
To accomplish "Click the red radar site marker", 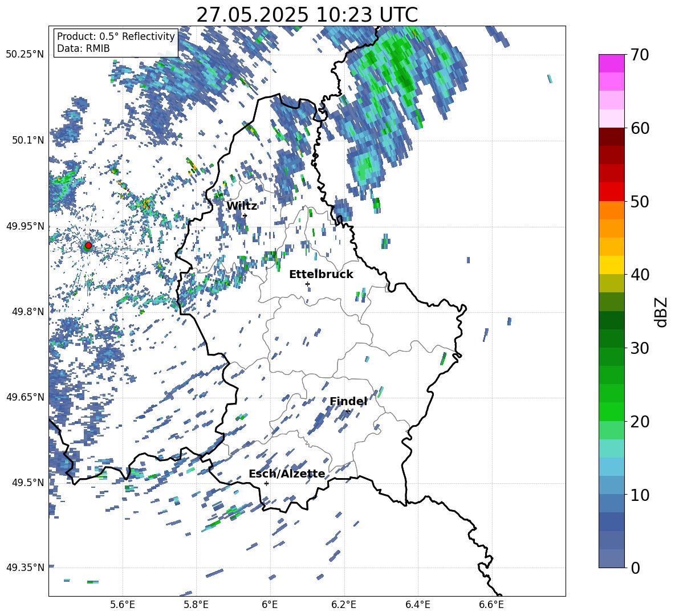I will [88, 246].
